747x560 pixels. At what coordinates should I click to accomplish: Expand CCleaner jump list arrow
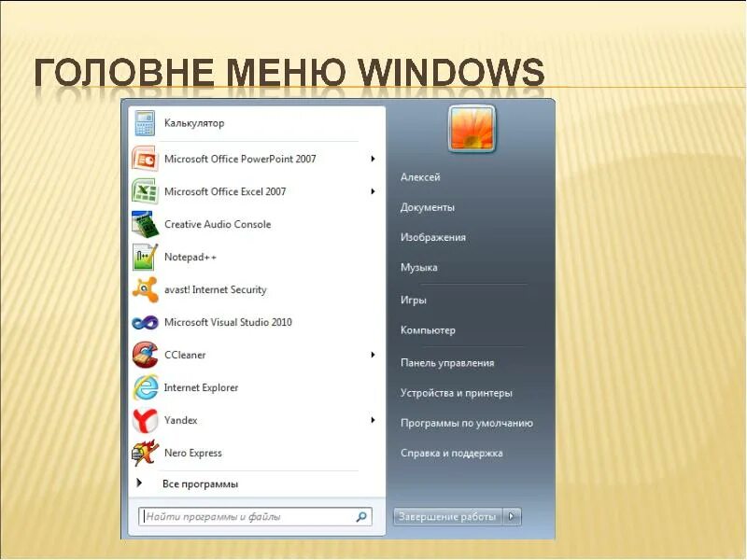click(x=373, y=355)
